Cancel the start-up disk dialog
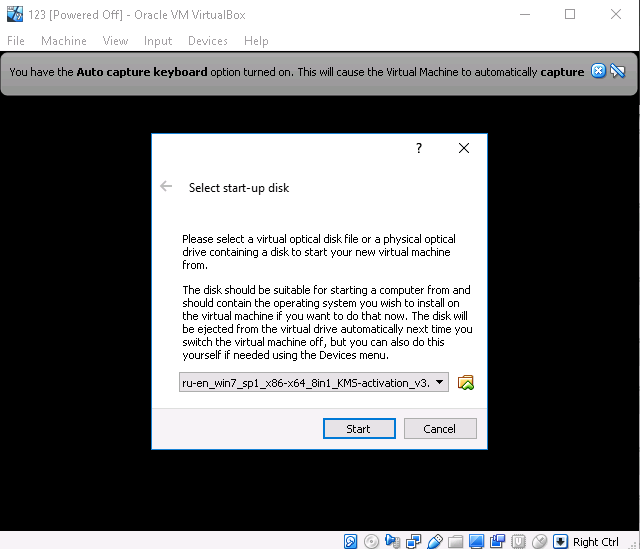 pos(439,428)
